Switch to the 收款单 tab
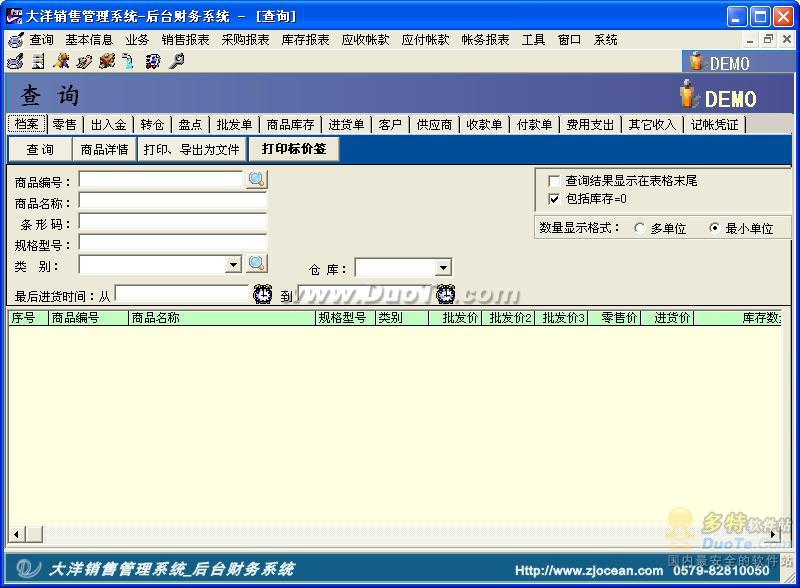 [485, 125]
